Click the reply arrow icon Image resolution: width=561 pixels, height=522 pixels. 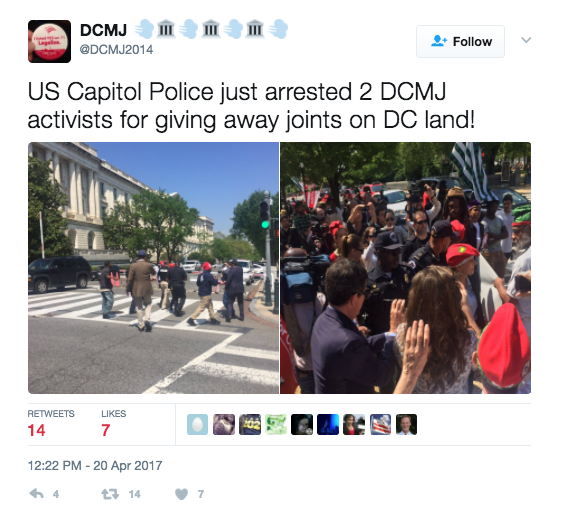click(36, 494)
